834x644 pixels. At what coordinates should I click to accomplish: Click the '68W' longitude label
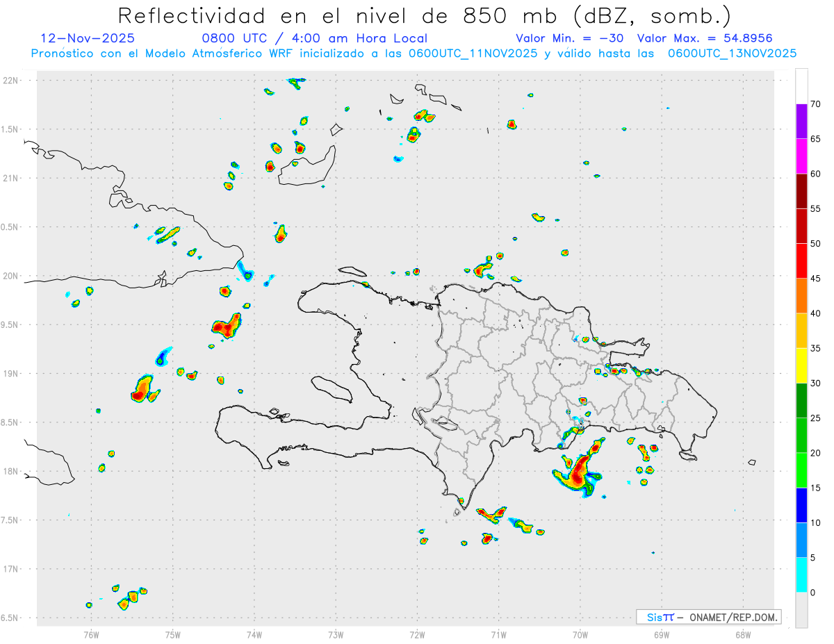click(x=743, y=634)
